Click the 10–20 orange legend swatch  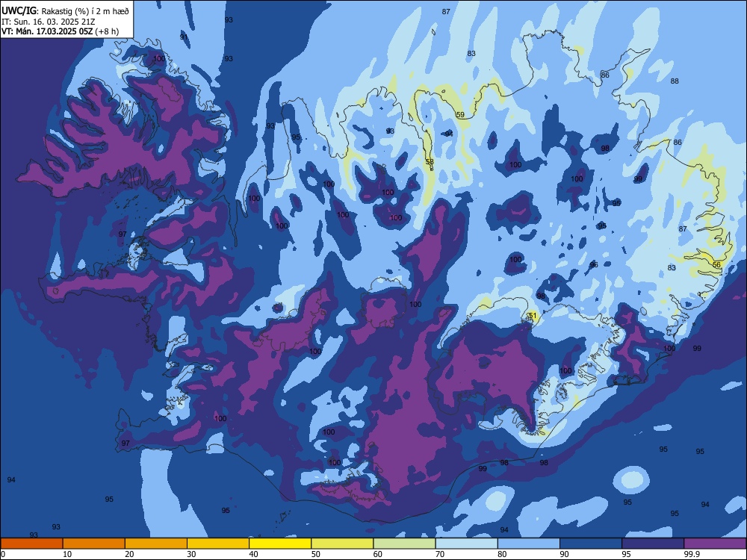click(94, 544)
